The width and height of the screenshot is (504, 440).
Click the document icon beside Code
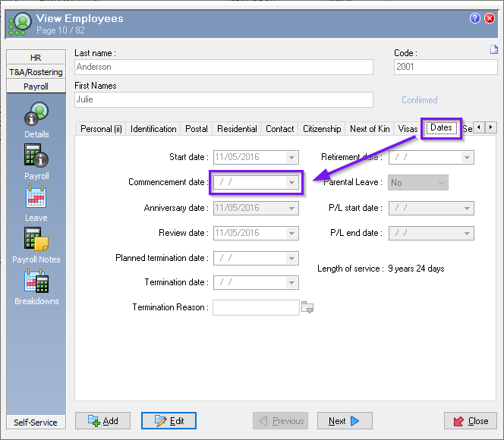pos(493,50)
